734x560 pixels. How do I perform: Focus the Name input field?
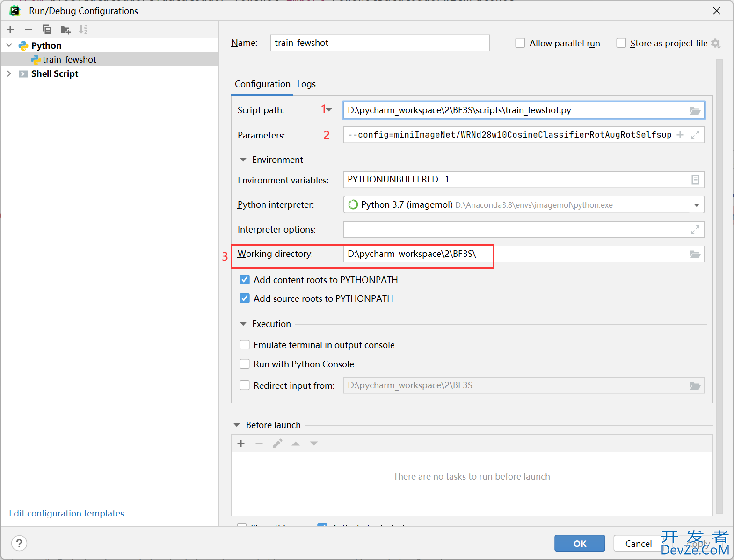point(380,43)
